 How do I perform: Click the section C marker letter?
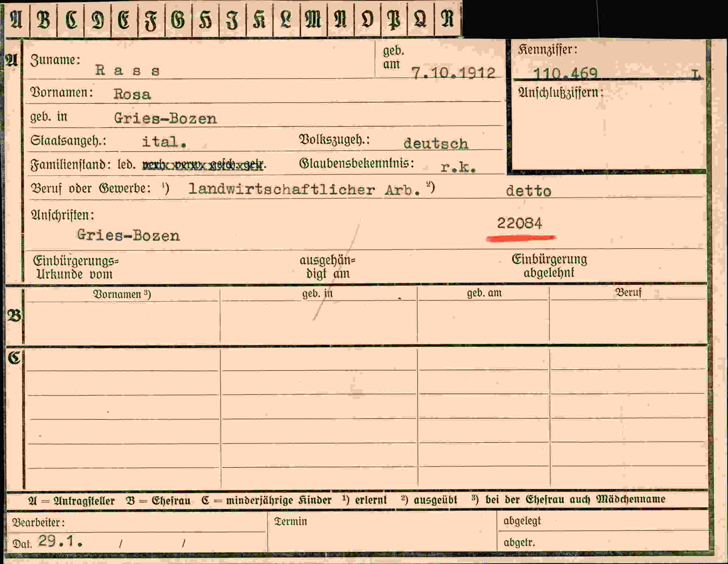(x=14, y=358)
